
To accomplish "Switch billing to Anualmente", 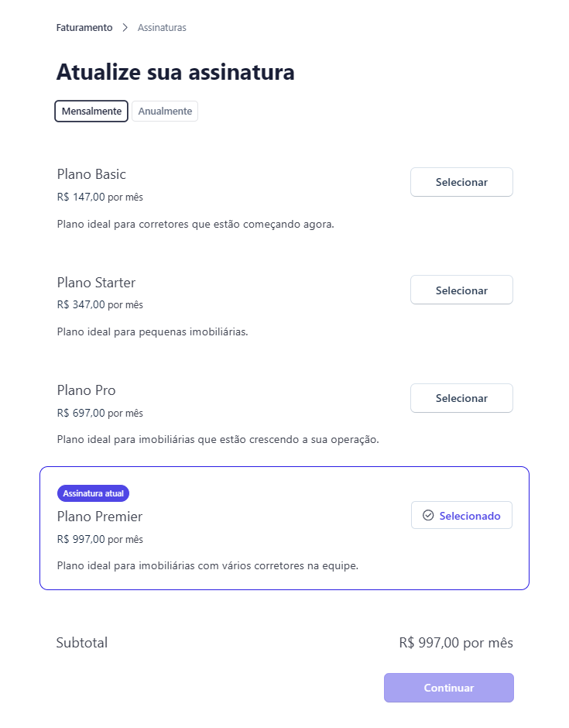I will 165,112.
